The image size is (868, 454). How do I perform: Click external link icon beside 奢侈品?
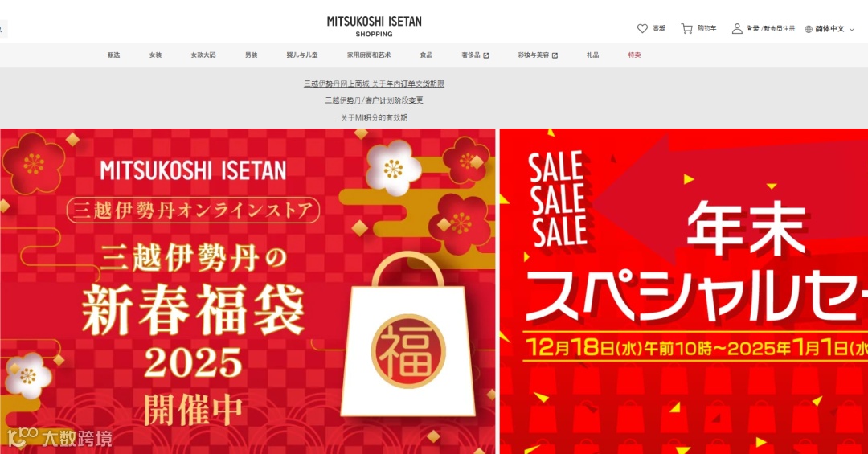click(486, 55)
